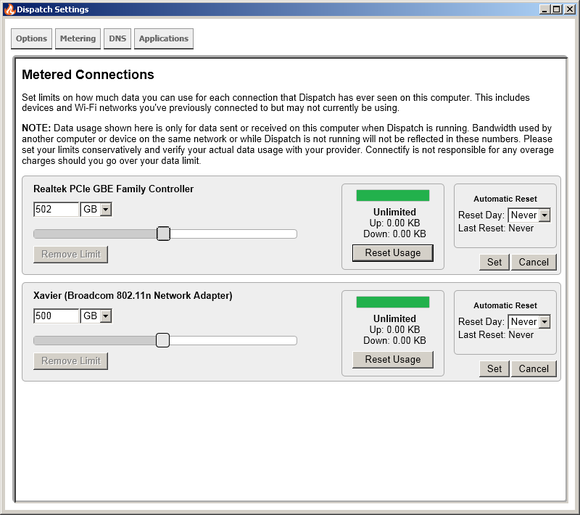
Task: Switch to the Metering tab
Action: [78, 38]
